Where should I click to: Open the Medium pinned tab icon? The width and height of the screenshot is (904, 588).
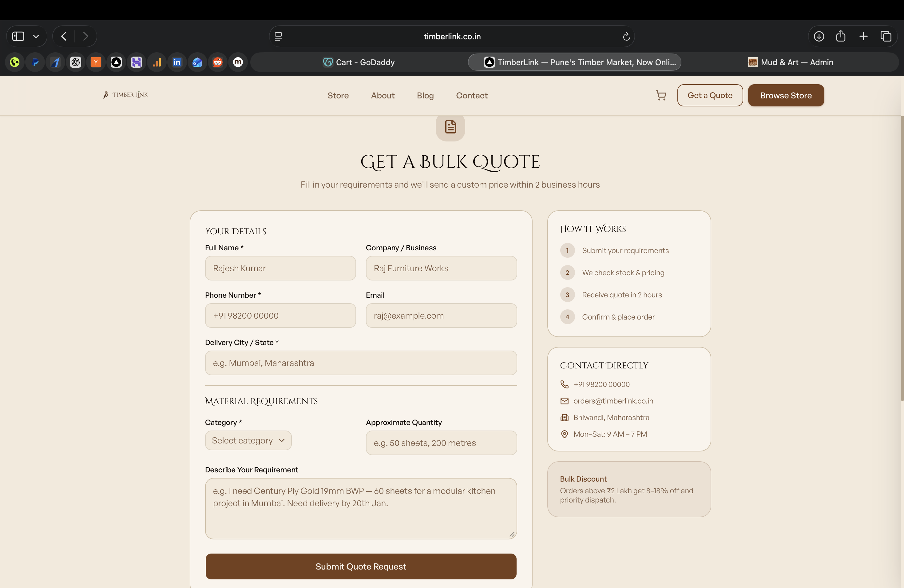(238, 62)
